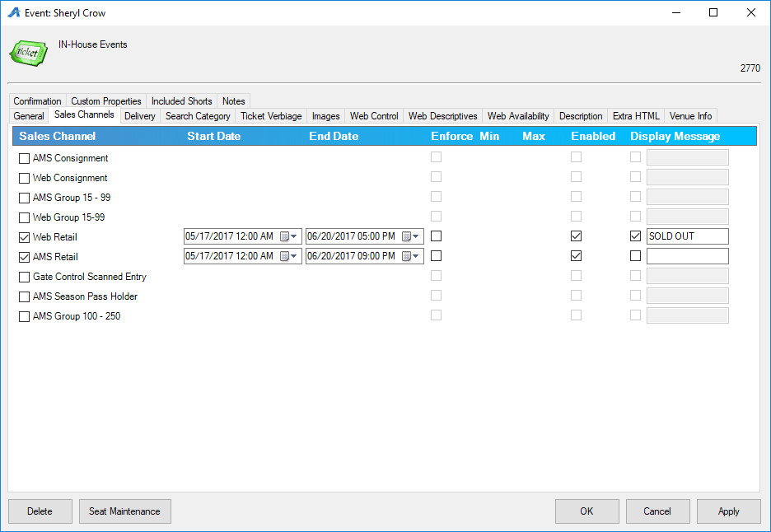Click the IN-House Events label
This screenshot has height=532, width=771.
93,44
